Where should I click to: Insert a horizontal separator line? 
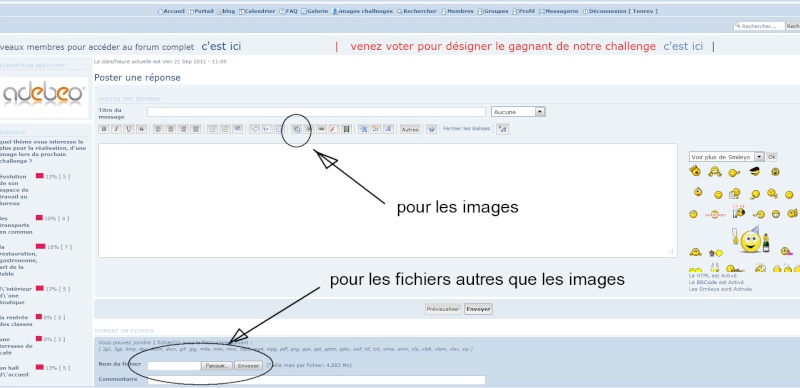pyautogui.click(x=237, y=129)
